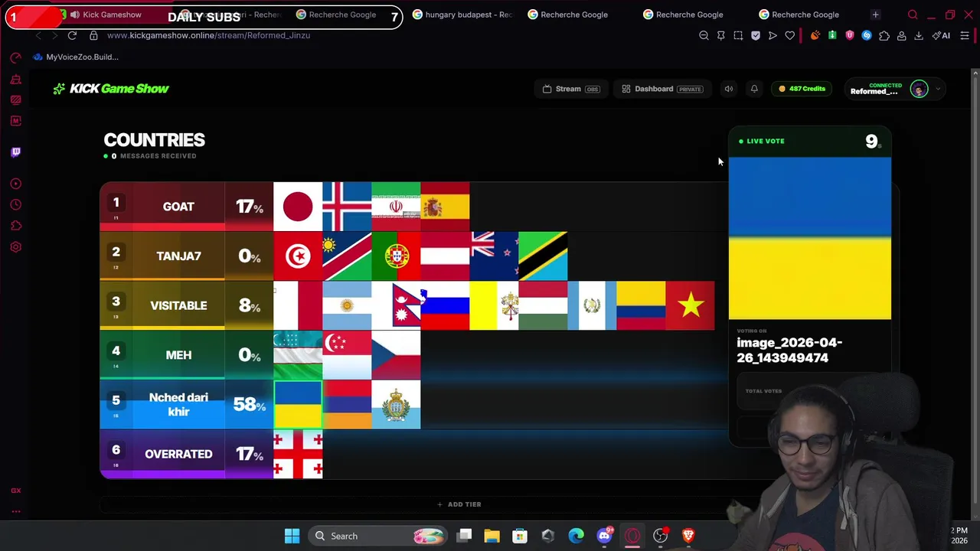The height and width of the screenshot is (551, 980).
Task: Open the sidebar history clock icon
Action: (x=15, y=205)
